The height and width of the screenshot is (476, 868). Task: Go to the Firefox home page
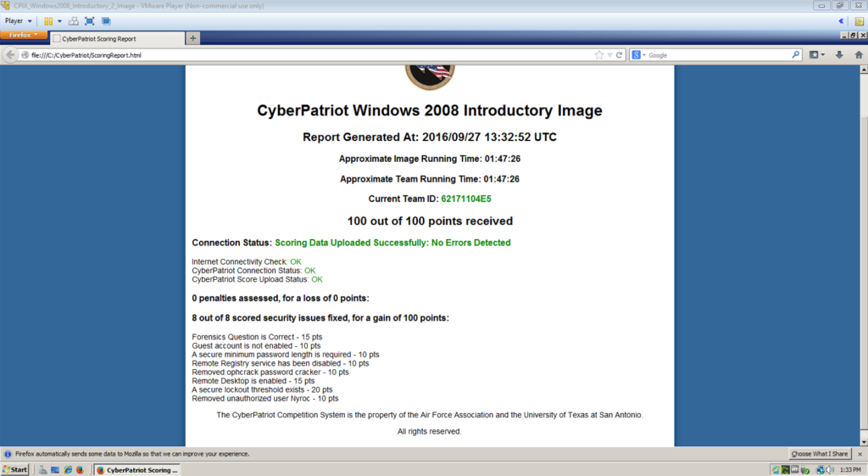point(859,54)
